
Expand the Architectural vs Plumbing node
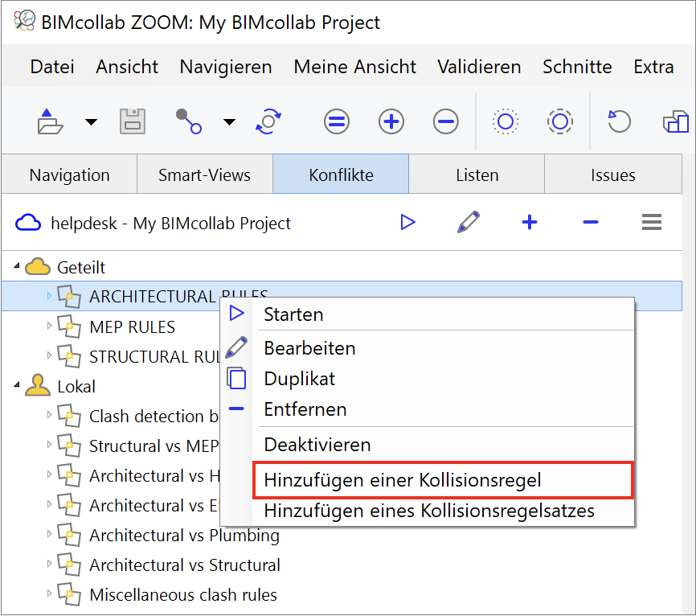pos(49,534)
